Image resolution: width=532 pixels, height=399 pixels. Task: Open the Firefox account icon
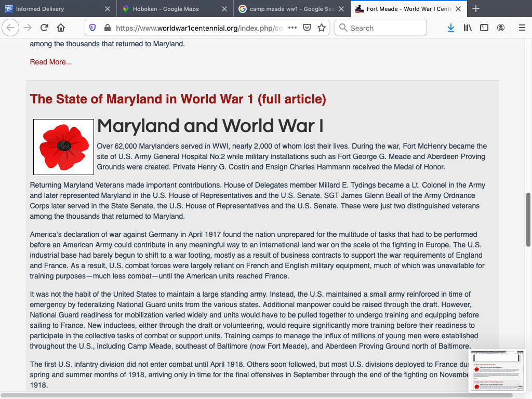[x=501, y=28]
